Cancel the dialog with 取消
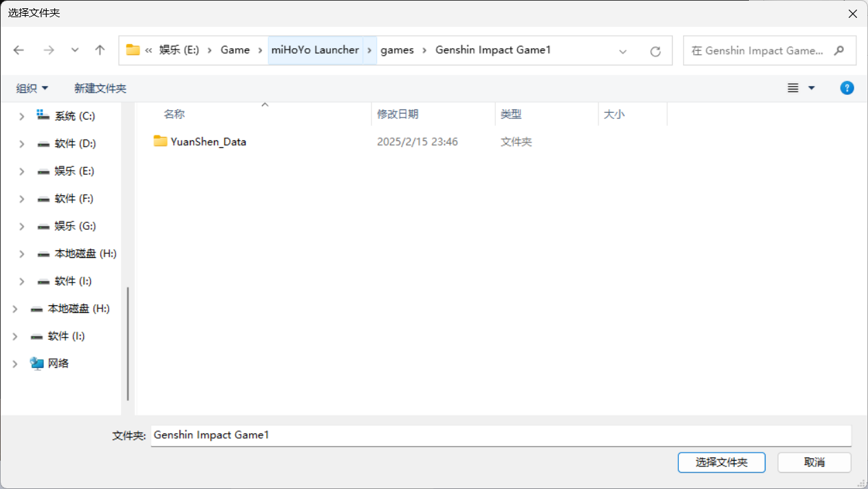Viewport: 868px width, 489px height. [x=814, y=462]
